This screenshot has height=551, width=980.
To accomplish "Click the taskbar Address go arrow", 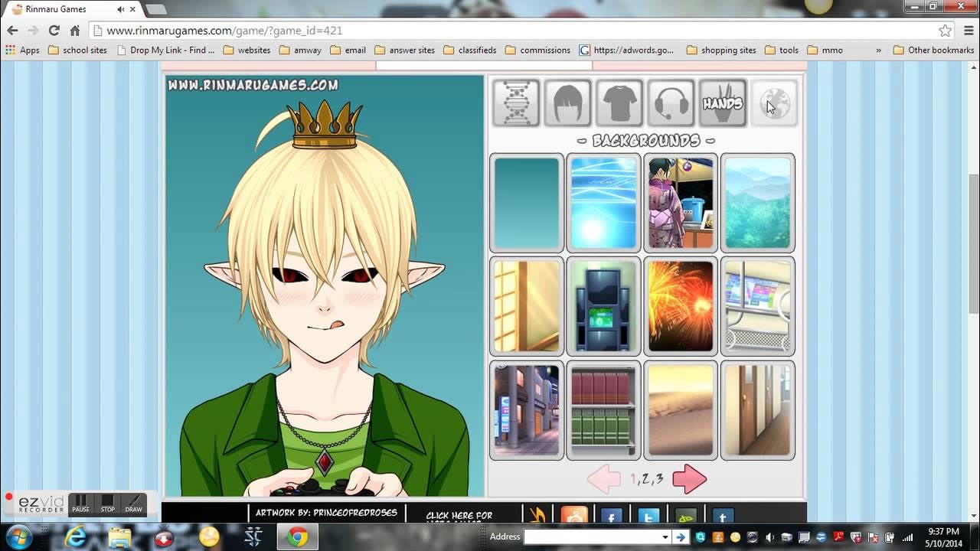I will coord(681,537).
